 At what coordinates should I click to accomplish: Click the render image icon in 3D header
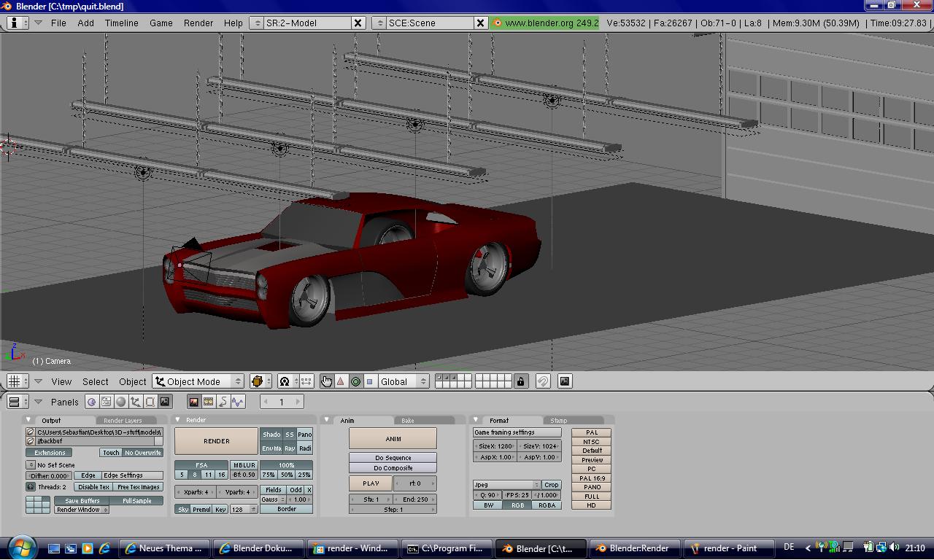(565, 381)
